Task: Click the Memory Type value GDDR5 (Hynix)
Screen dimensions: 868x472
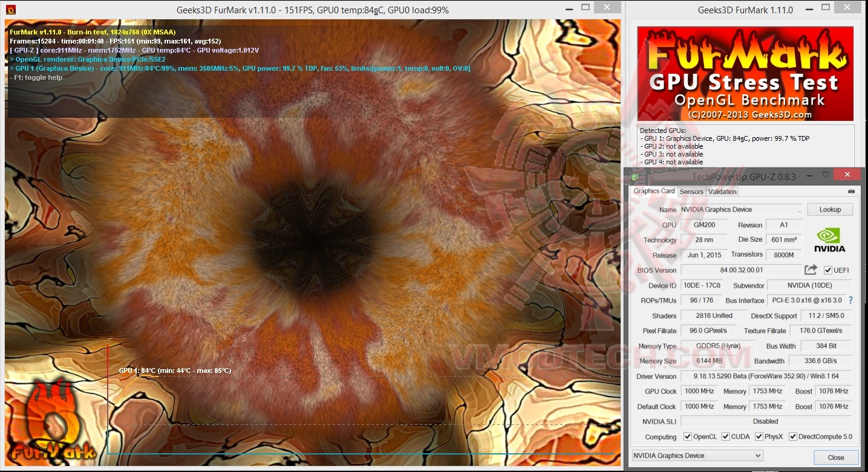Action: [x=718, y=346]
